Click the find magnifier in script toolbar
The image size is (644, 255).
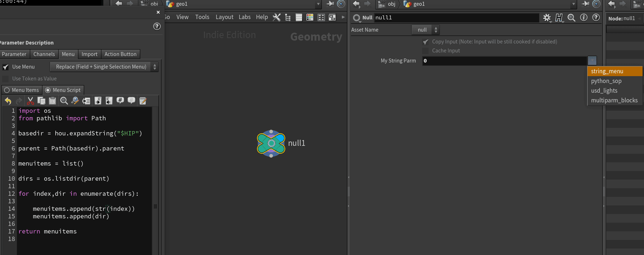tap(64, 101)
